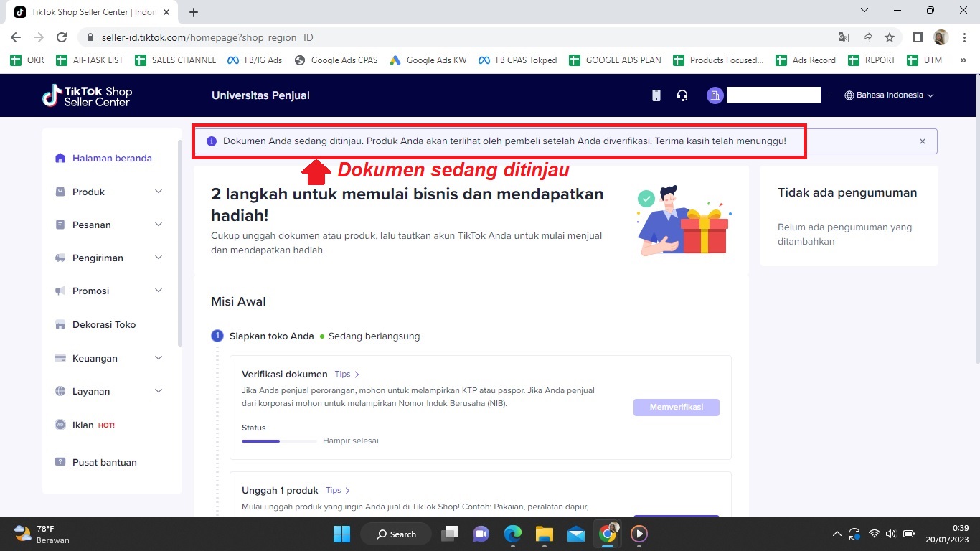Toggle the browser side panel icon

918,37
